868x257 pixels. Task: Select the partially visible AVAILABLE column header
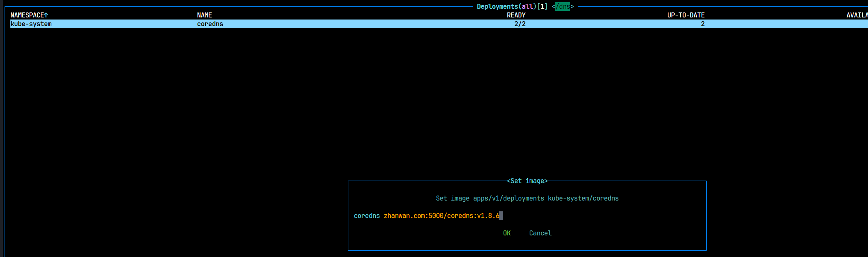coord(857,15)
